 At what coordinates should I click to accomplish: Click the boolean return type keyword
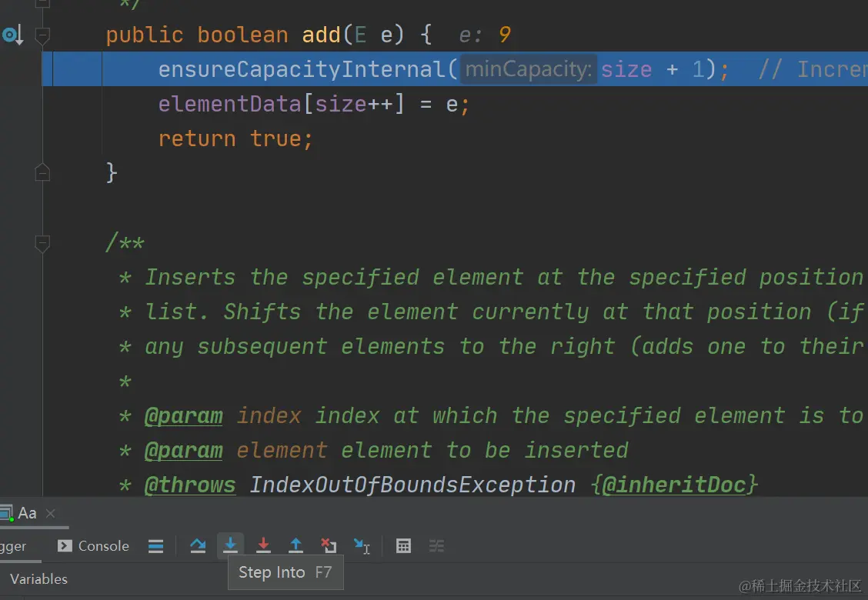coord(242,35)
